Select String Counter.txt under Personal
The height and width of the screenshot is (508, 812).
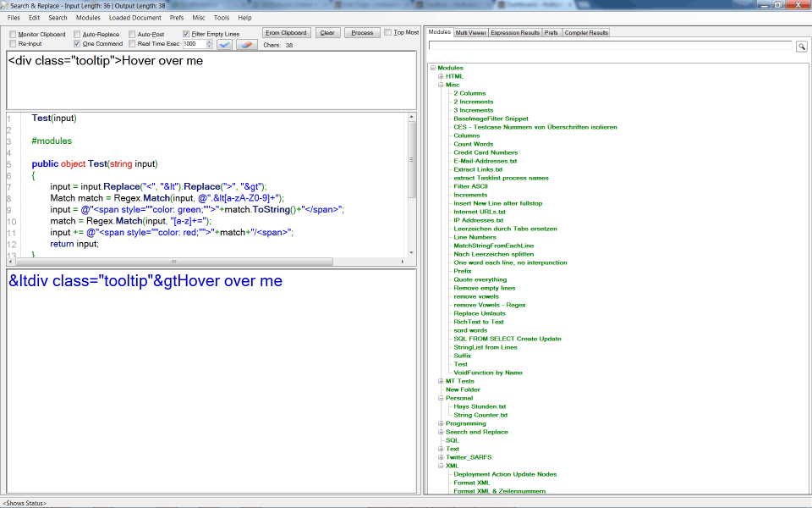coord(480,415)
